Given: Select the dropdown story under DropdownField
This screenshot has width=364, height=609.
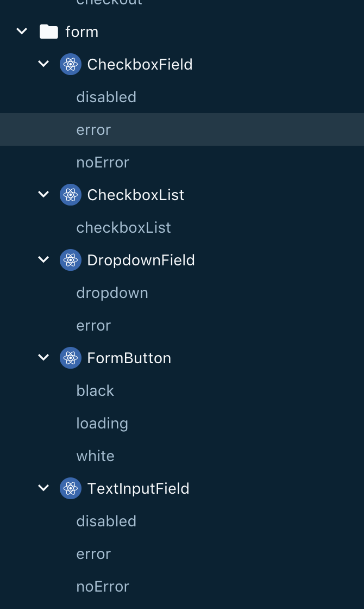Looking at the screenshot, I should [112, 293].
